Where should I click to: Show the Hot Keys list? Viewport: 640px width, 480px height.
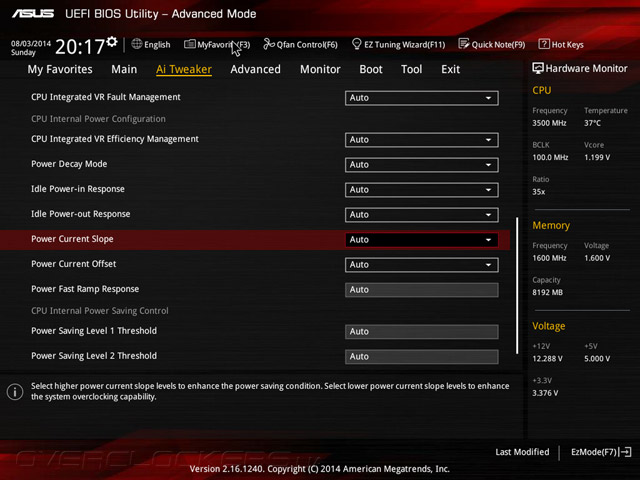(561, 44)
